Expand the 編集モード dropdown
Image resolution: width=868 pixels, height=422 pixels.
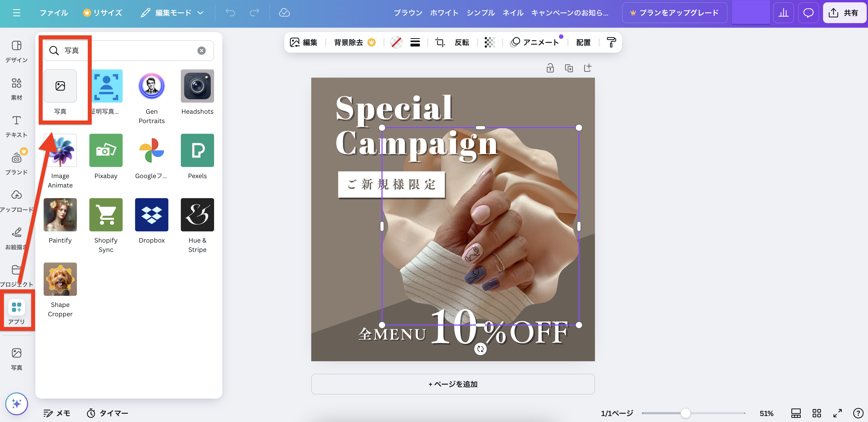173,13
